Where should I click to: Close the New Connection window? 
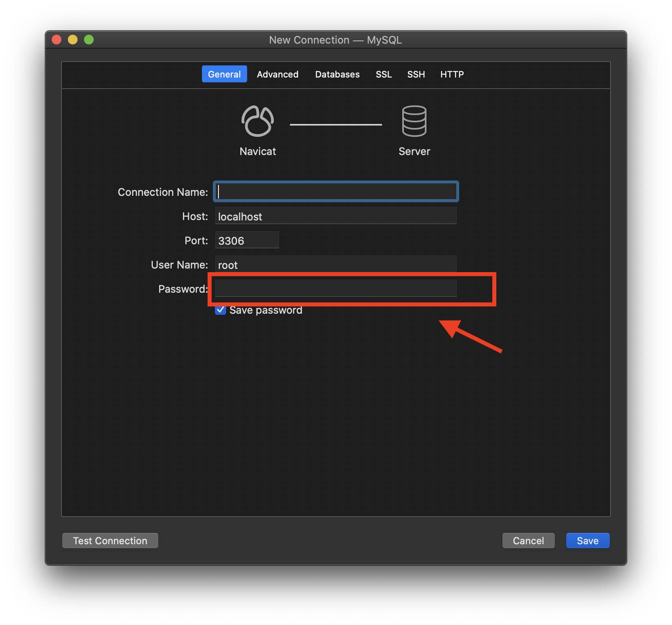point(57,40)
